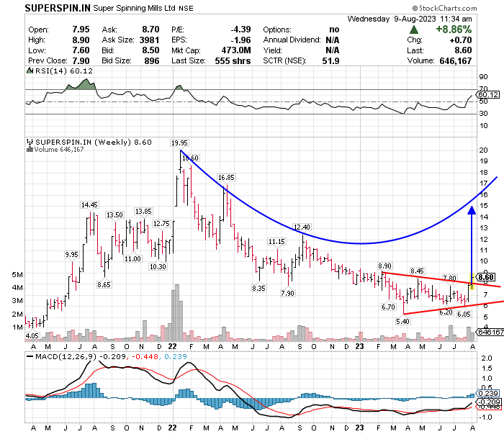Click the black line marker before MACD(12,26,9)
This screenshot has height=434, width=504.
pos(30,356)
